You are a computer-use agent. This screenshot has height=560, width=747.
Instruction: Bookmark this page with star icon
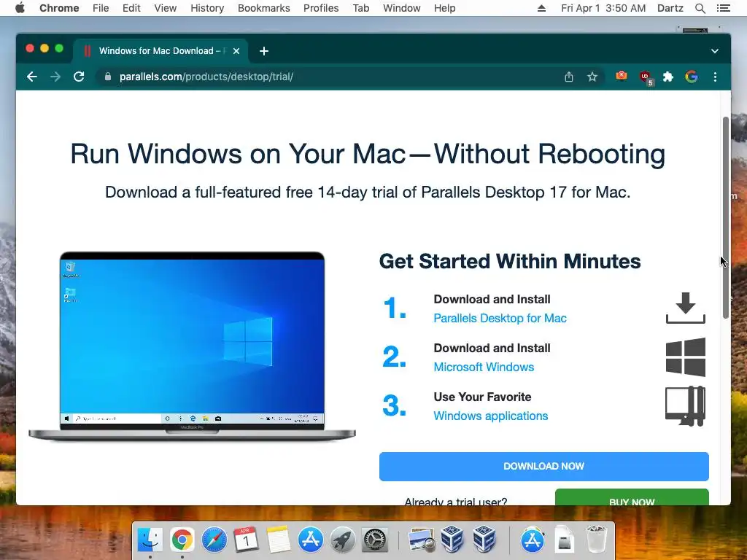592,77
